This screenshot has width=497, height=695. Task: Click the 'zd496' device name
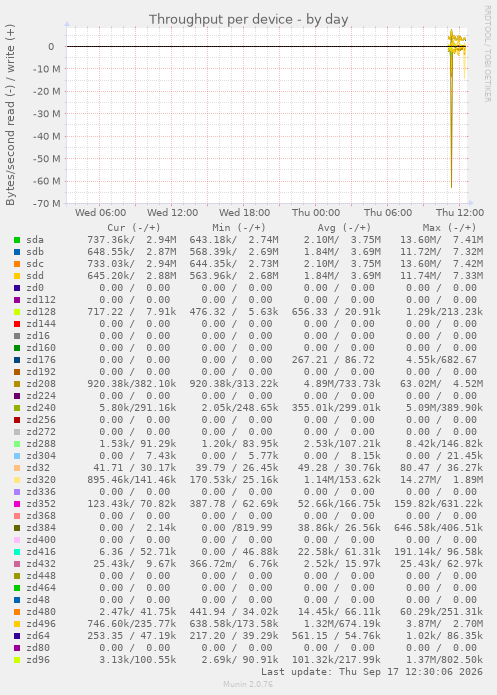(x=41, y=624)
